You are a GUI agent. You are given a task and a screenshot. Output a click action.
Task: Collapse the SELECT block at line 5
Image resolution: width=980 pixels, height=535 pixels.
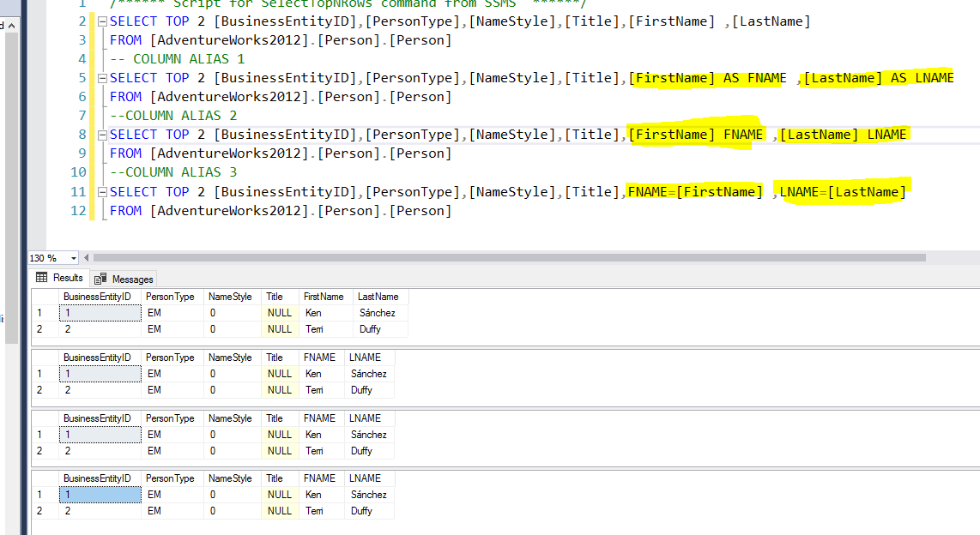(x=102, y=78)
